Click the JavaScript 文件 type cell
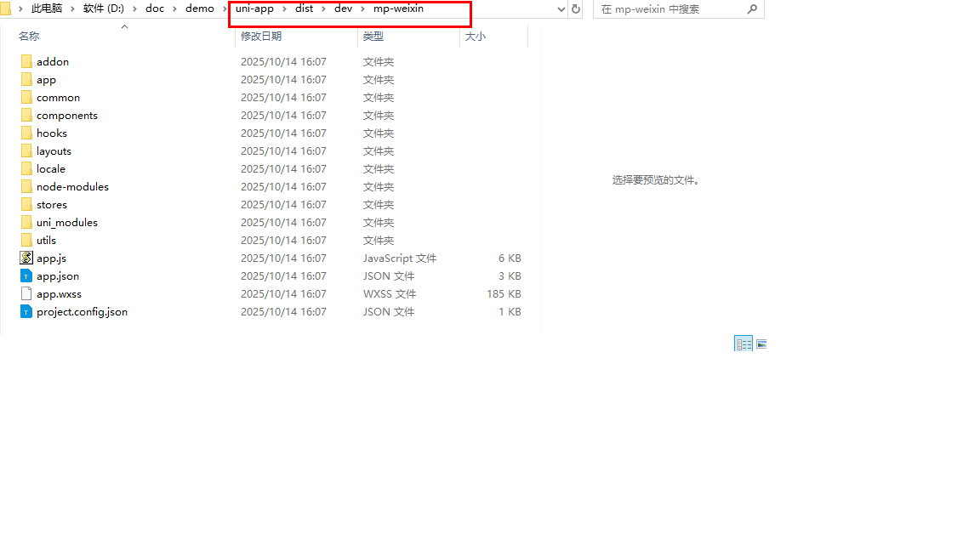 399,258
